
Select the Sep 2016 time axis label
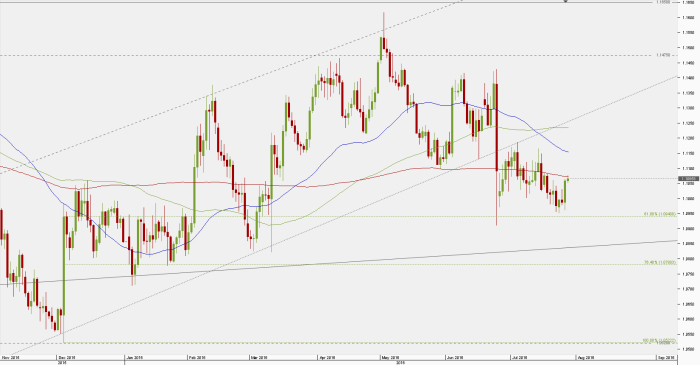point(665,358)
